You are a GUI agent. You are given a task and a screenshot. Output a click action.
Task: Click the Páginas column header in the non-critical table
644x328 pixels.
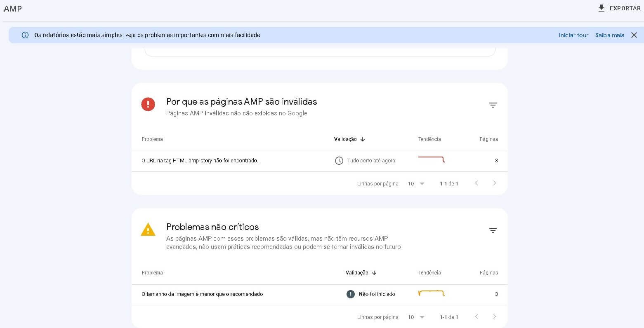(x=488, y=273)
